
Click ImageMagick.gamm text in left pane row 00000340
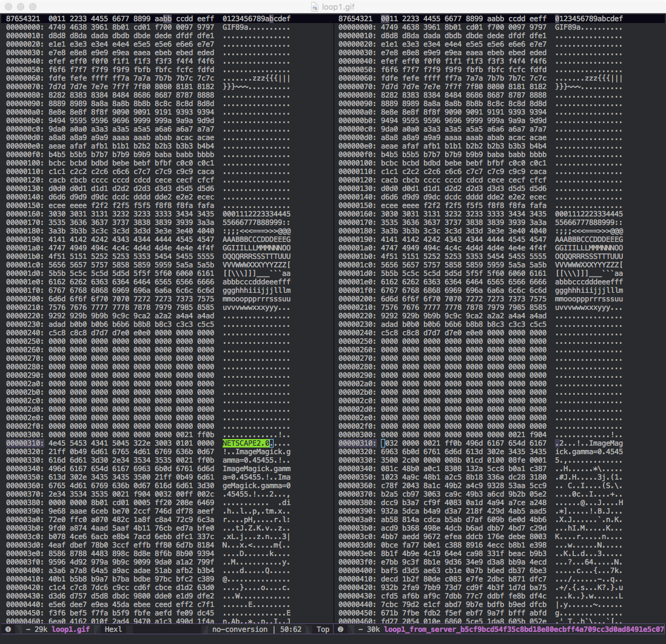[x=257, y=469]
